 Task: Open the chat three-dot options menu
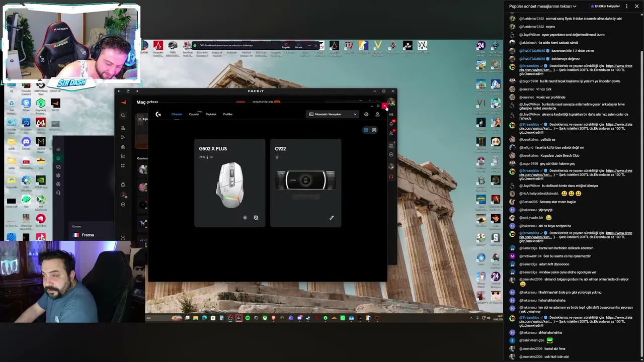click(627, 7)
